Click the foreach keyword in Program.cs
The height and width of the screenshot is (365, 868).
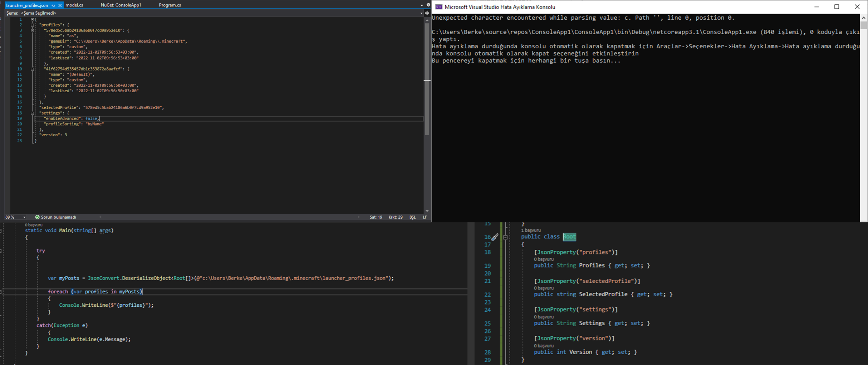click(x=58, y=292)
